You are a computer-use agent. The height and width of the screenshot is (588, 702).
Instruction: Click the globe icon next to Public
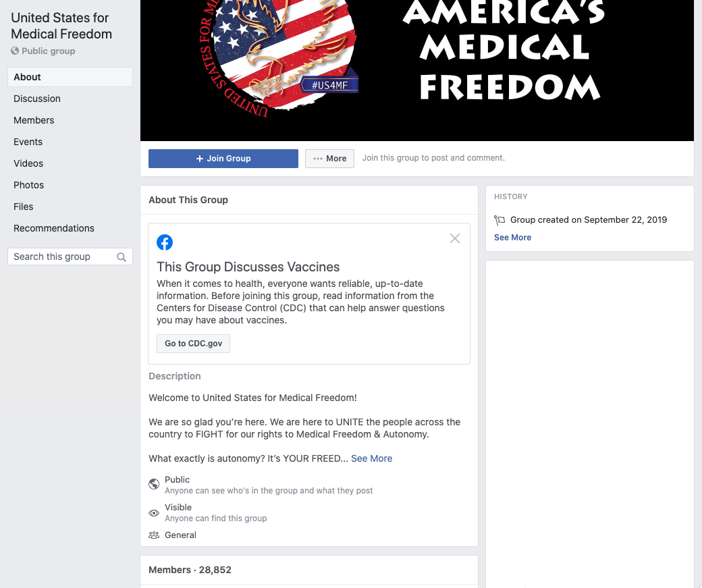coord(154,484)
